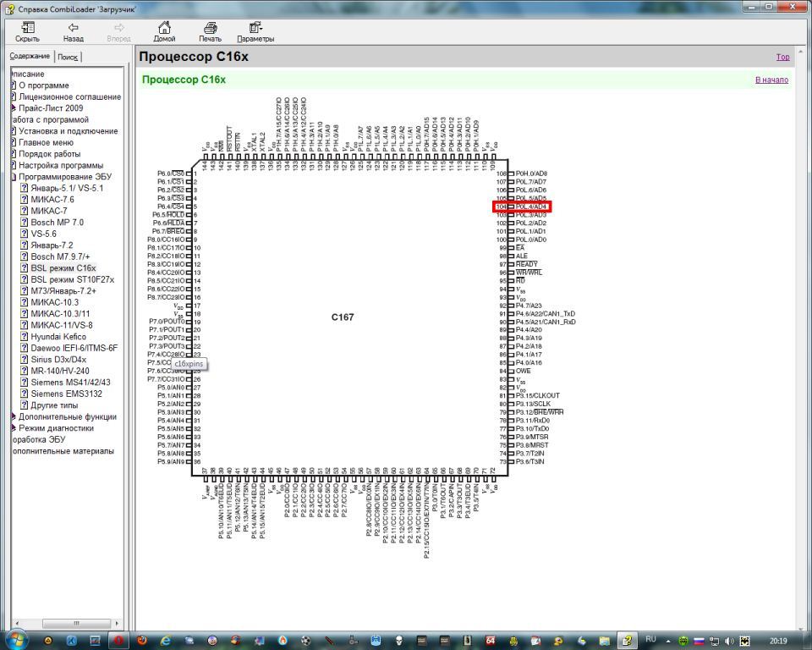Image resolution: width=812 pixels, height=650 pixels.
Task: Open Параметры (Options) toolbar button
Action: tap(255, 32)
